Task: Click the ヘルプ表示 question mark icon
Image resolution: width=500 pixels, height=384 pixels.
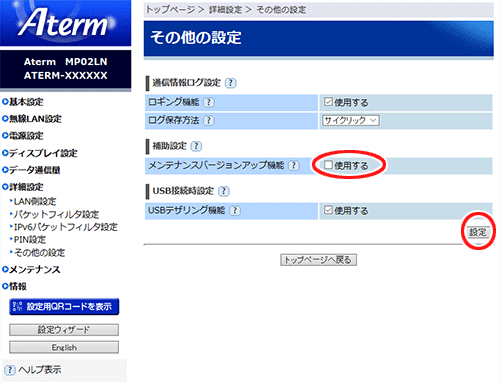Action: click(x=10, y=370)
